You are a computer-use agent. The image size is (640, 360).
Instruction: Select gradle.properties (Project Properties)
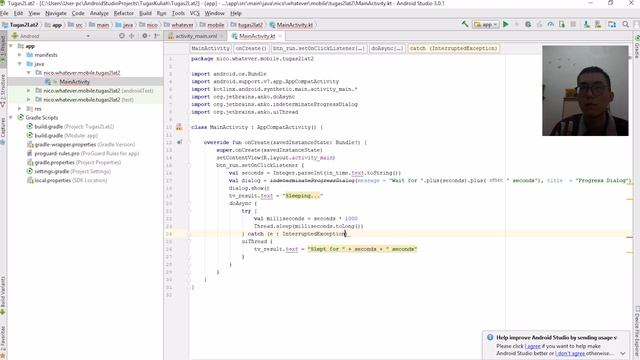click(x=73, y=162)
